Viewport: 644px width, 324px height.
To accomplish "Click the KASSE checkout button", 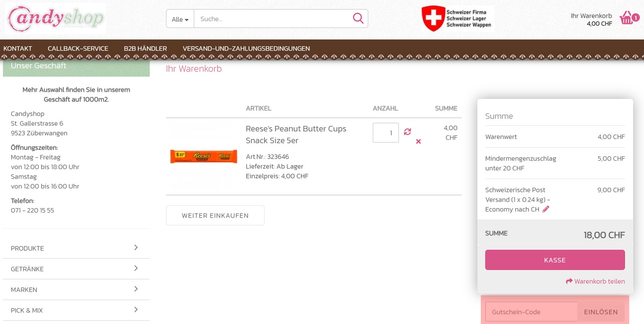I will pyautogui.click(x=555, y=260).
